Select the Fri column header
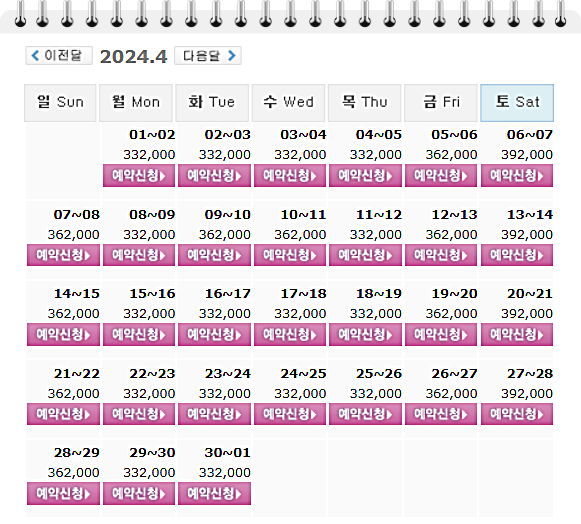This screenshot has height=524, width=581. tap(441, 103)
